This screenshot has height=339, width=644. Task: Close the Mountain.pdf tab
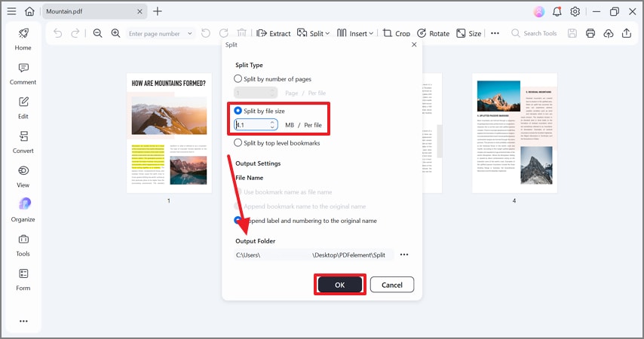point(140,11)
